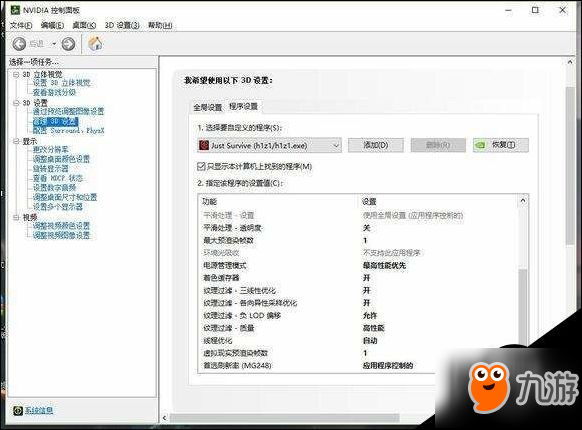
Task: Collapse the 视频 tree node
Action: pos(16,217)
